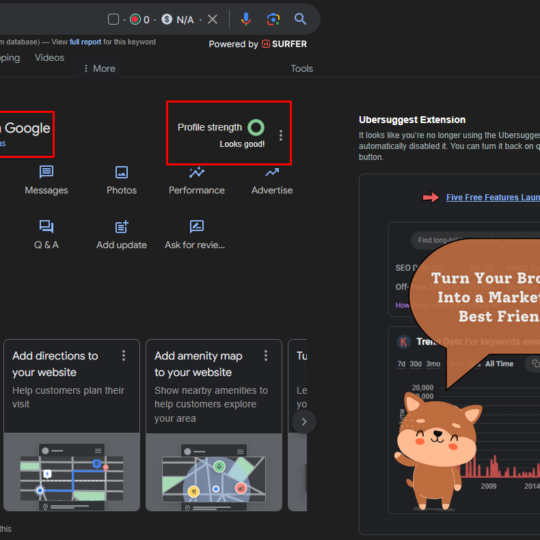The height and width of the screenshot is (540, 540).
Task: Click Ask for reviews
Action: [195, 235]
